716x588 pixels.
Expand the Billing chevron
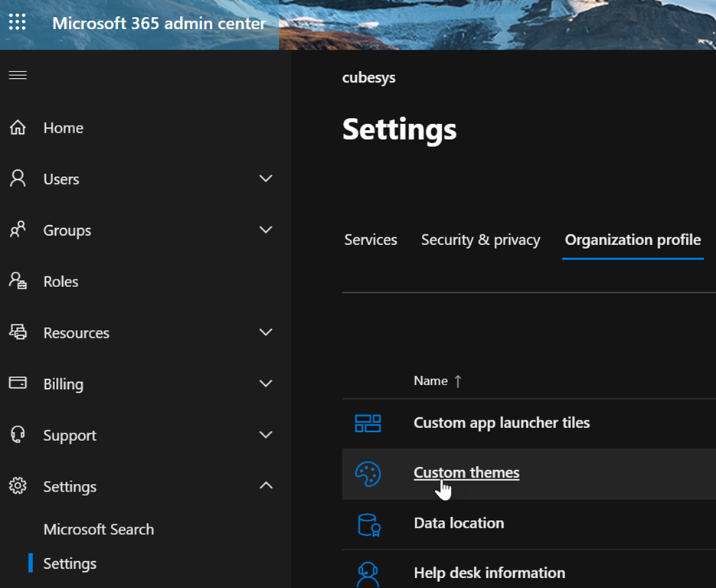point(266,383)
